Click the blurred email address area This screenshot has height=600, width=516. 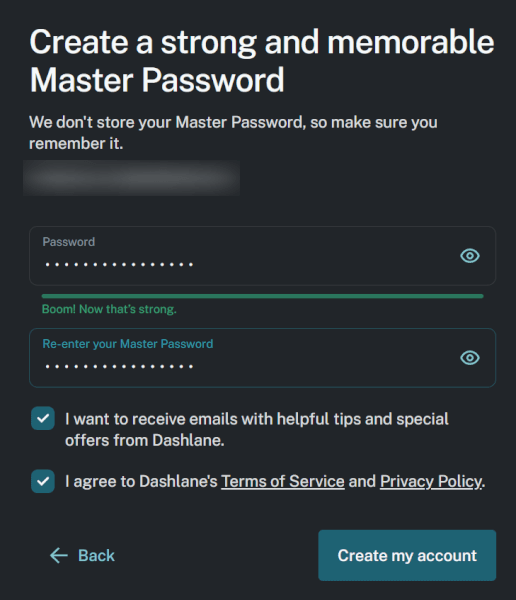click(131, 178)
